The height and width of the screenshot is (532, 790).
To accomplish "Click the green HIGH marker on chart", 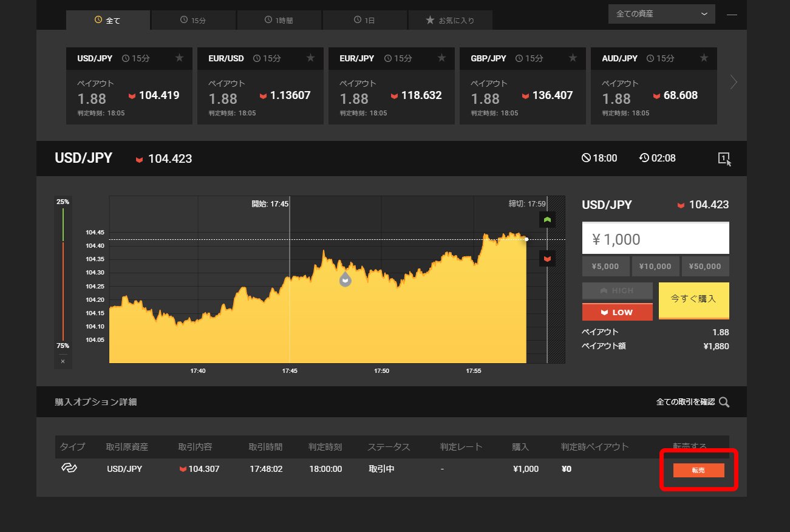I will (x=547, y=220).
